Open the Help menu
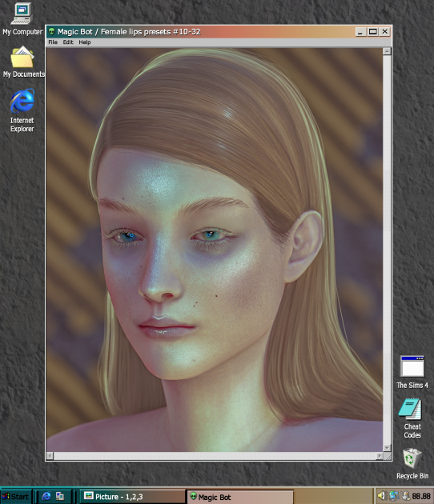The width and height of the screenshot is (434, 504). (x=85, y=42)
